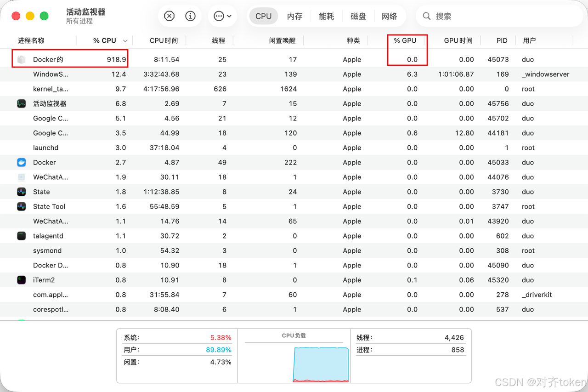Show the 网络 tab
This screenshot has width=588, height=392.
[390, 16]
